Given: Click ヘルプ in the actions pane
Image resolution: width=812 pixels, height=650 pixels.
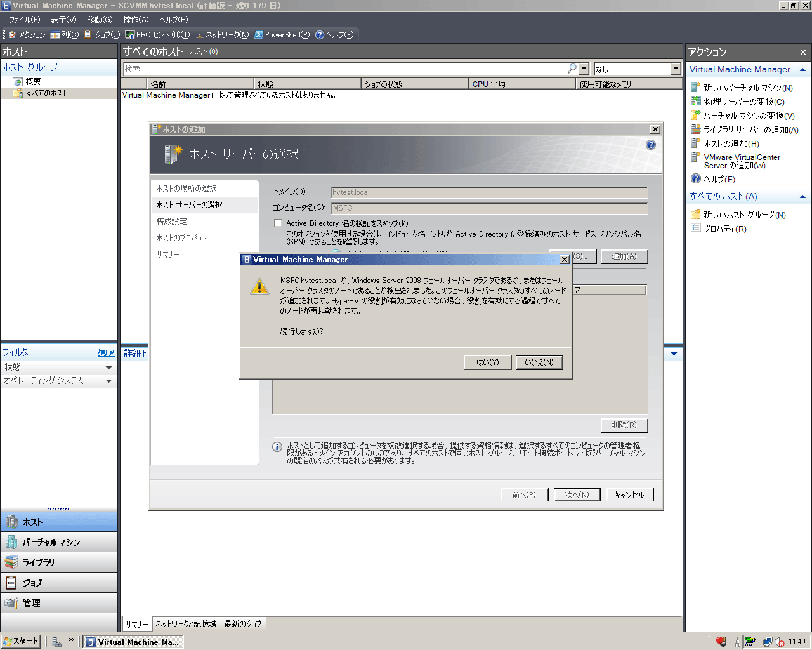Looking at the screenshot, I should click(x=719, y=180).
